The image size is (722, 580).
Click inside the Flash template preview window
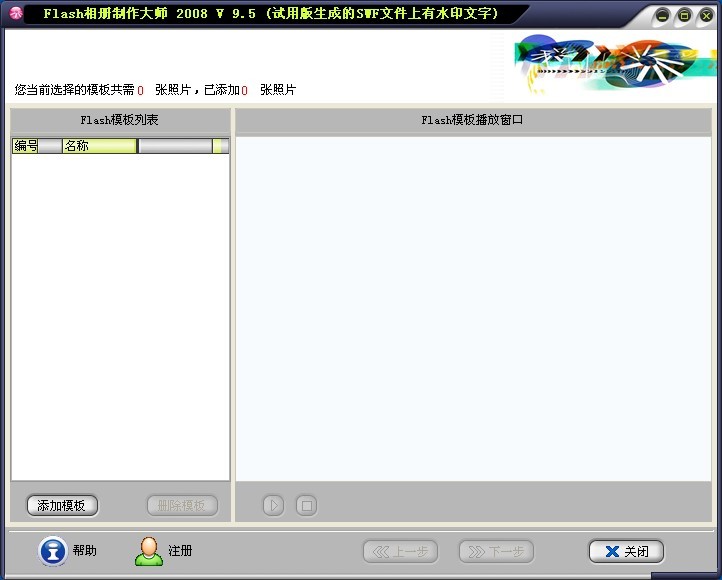pyautogui.click(x=473, y=308)
